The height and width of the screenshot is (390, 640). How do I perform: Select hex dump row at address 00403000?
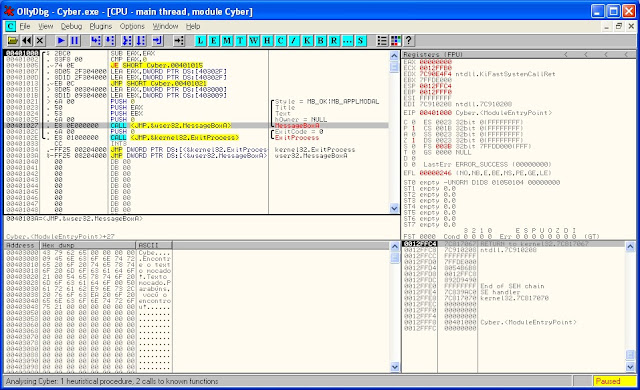click(88, 253)
